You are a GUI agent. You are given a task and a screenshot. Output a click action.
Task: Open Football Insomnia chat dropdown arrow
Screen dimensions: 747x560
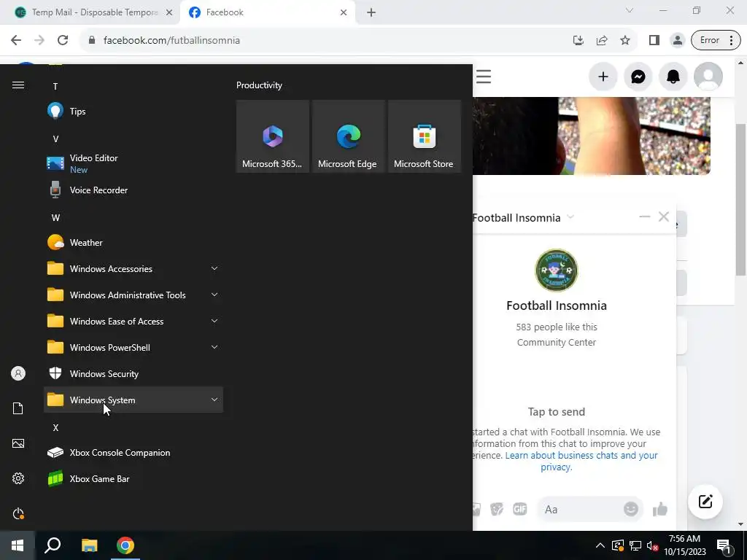570,217
